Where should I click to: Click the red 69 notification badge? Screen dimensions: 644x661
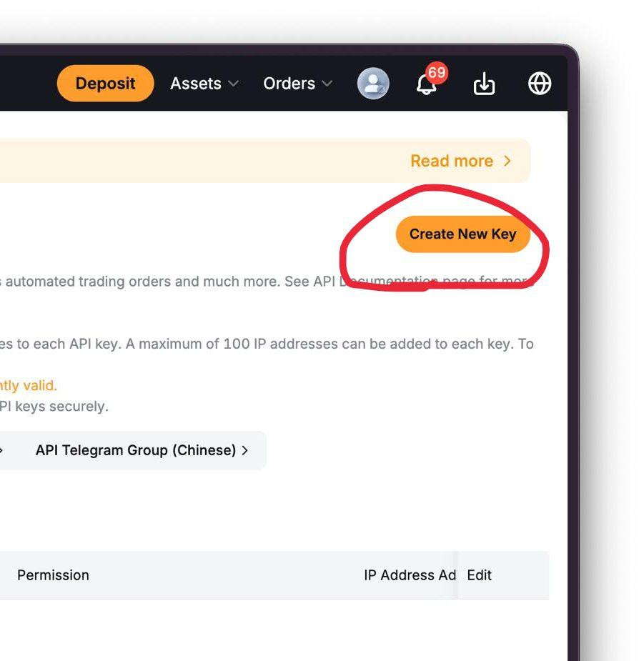pos(437,72)
